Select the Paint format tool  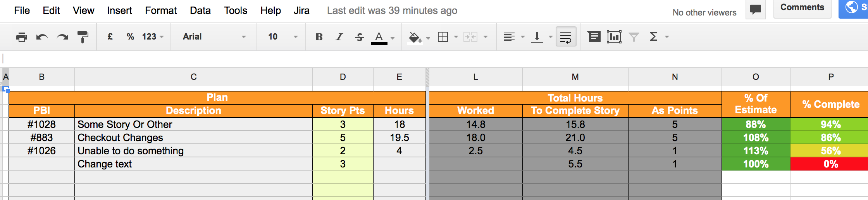pyautogui.click(x=83, y=37)
